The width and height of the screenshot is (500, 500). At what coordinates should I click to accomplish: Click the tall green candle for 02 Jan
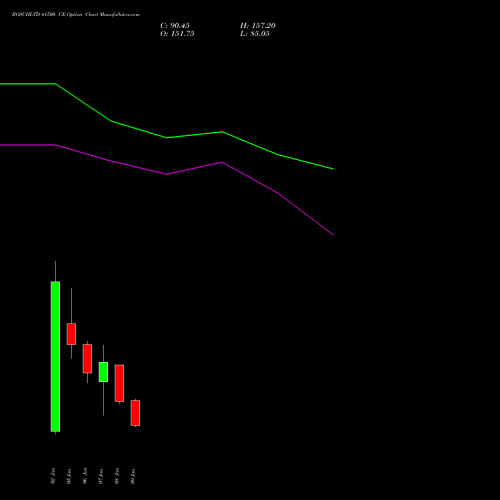coord(55,356)
